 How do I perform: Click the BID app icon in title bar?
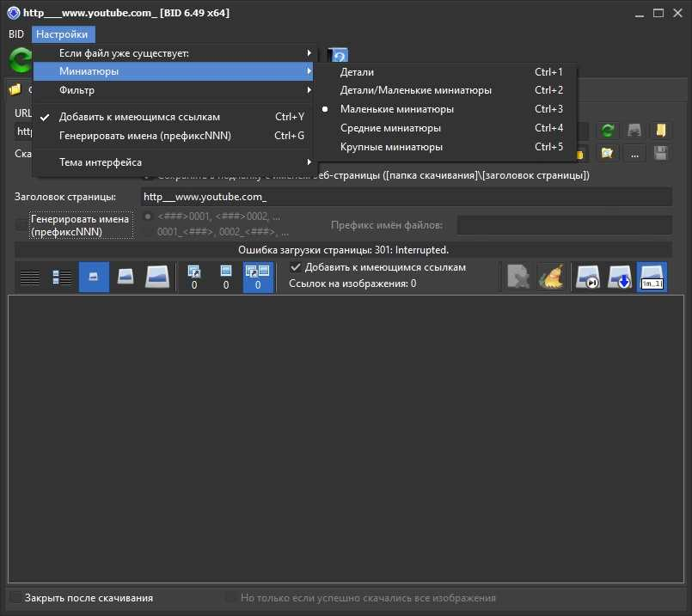13,13
